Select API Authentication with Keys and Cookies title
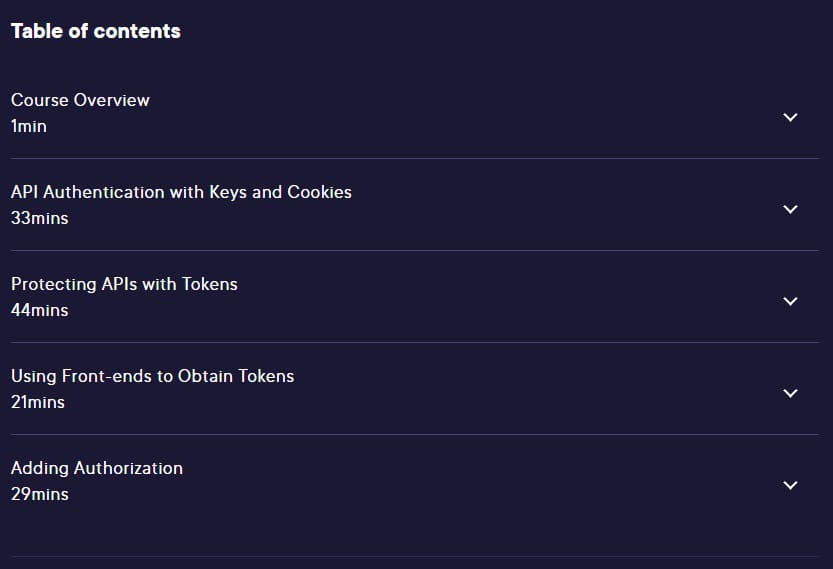The width and height of the screenshot is (833, 569). 181,192
